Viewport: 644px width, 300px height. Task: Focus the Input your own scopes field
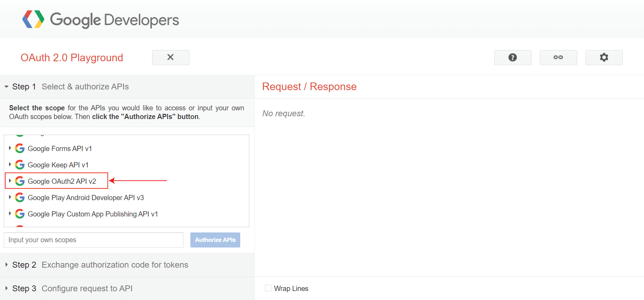coord(94,240)
